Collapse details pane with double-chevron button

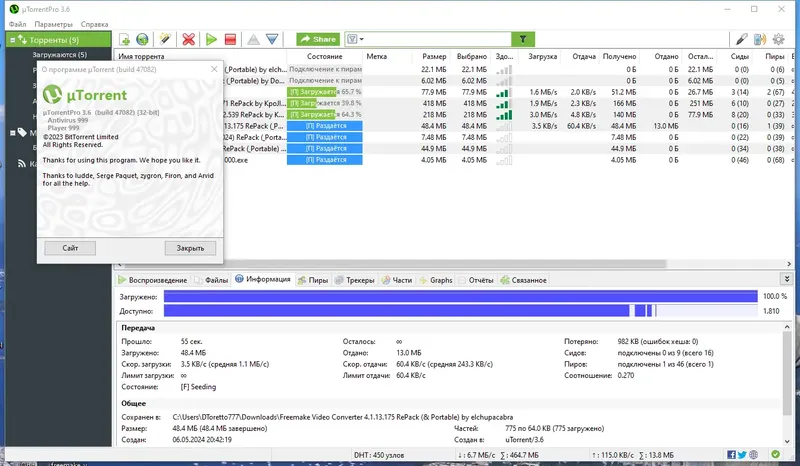[787, 279]
